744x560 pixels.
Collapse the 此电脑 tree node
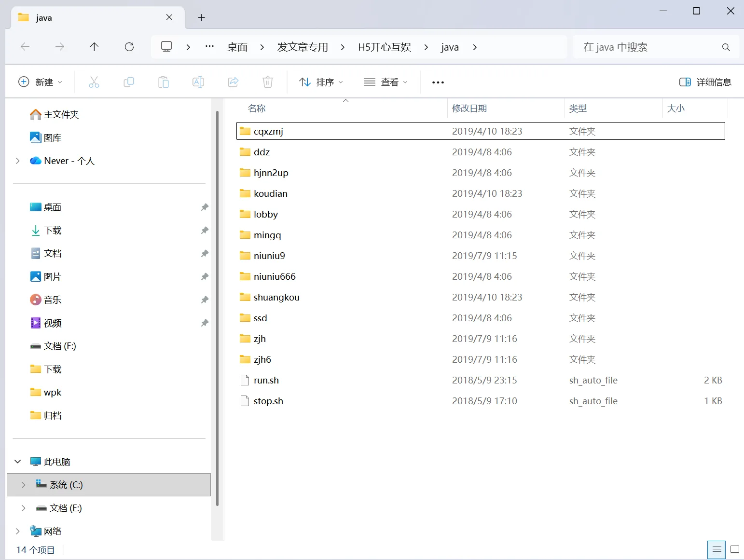coord(18,462)
